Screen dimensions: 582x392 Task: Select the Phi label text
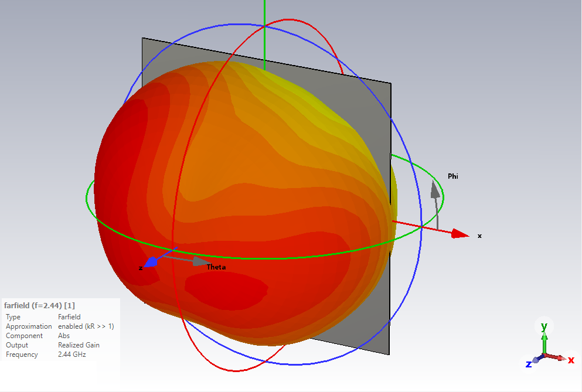click(x=452, y=176)
